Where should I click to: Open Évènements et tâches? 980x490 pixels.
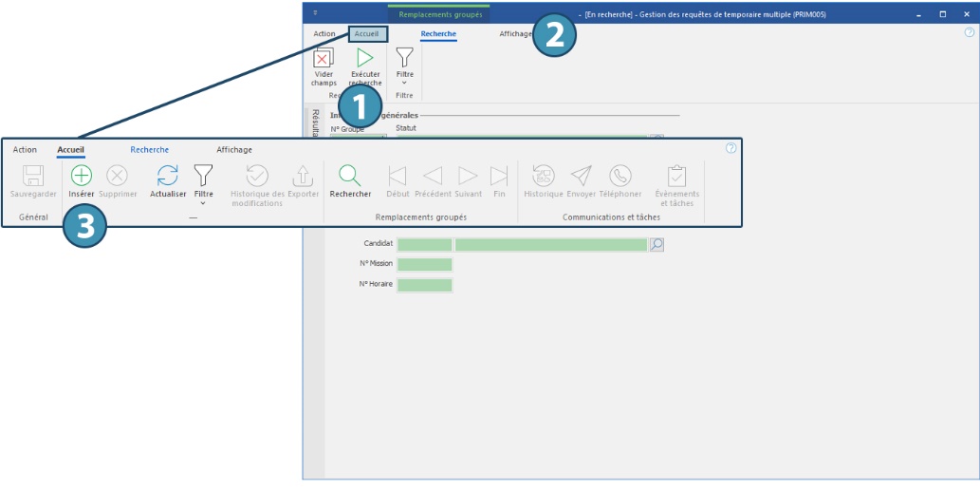click(x=675, y=176)
